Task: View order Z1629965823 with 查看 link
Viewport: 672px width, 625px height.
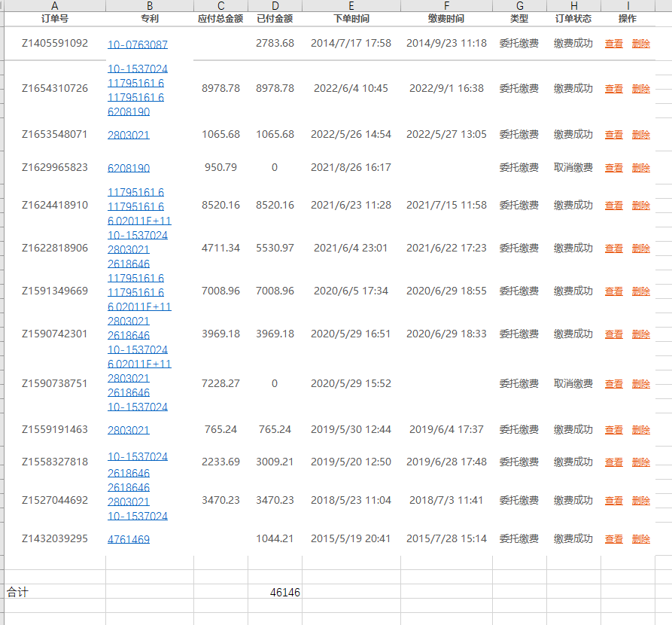Action: click(614, 168)
